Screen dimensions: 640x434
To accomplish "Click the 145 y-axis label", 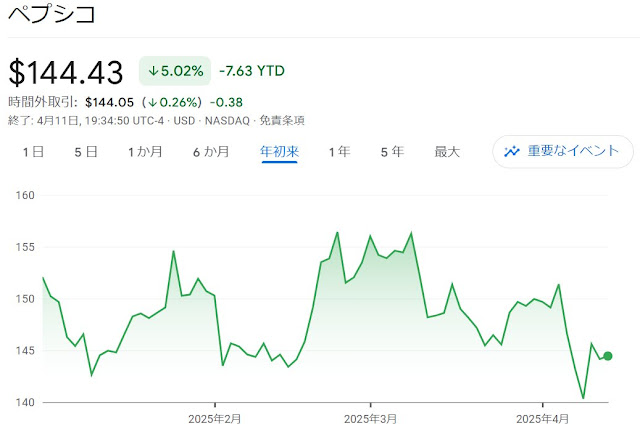I will (25, 351).
